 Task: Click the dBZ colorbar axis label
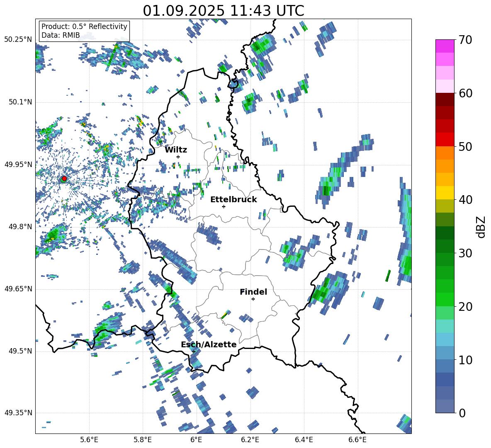481,227
